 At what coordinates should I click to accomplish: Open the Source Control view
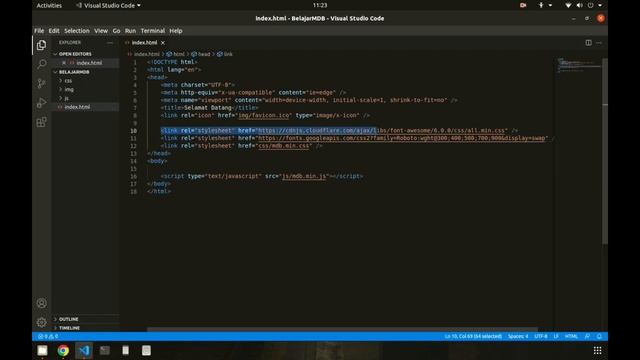coord(41,83)
